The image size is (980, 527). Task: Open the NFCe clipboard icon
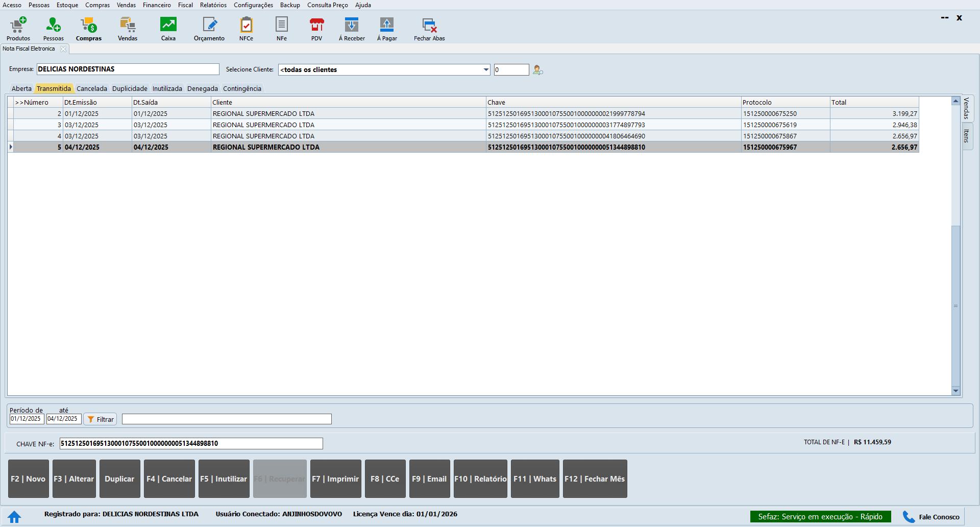(x=246, y=29)
